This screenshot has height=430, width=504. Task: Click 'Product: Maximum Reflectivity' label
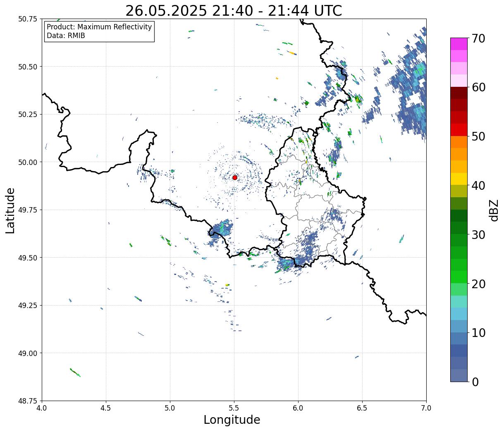pyautogui.click(x=99, y=27)
